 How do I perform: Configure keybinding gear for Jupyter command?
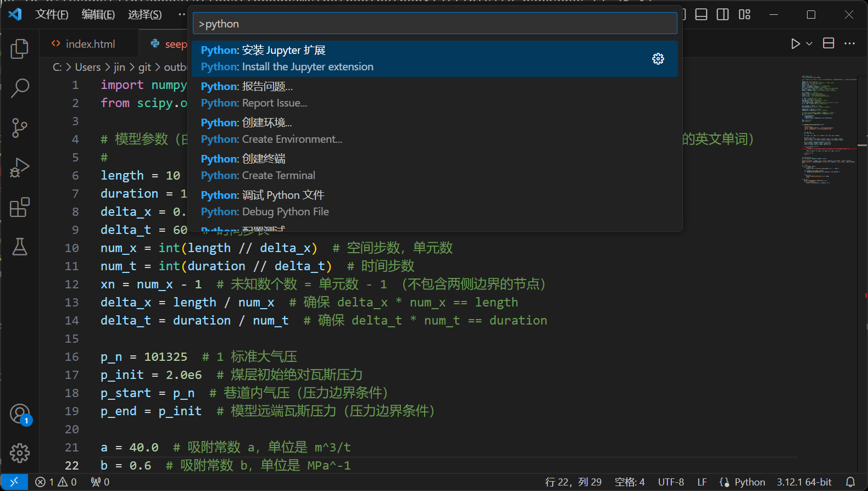click(x=658, y=59)
